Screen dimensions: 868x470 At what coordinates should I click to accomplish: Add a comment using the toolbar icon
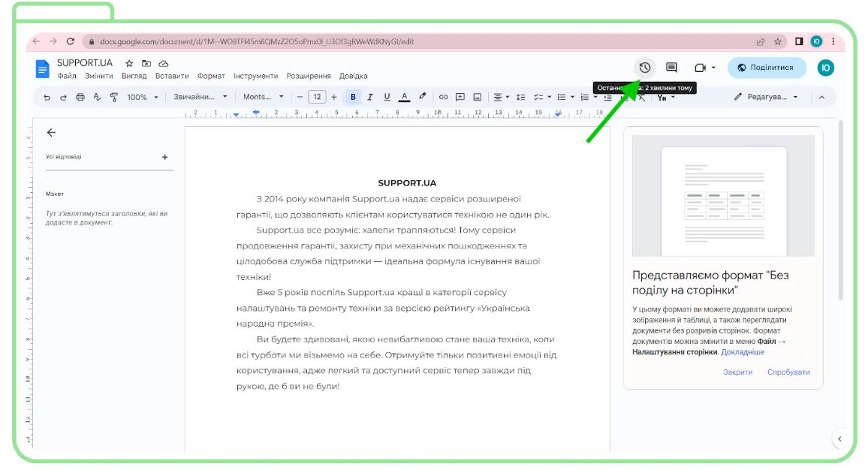pyautogui.click(x=460, y=97)
